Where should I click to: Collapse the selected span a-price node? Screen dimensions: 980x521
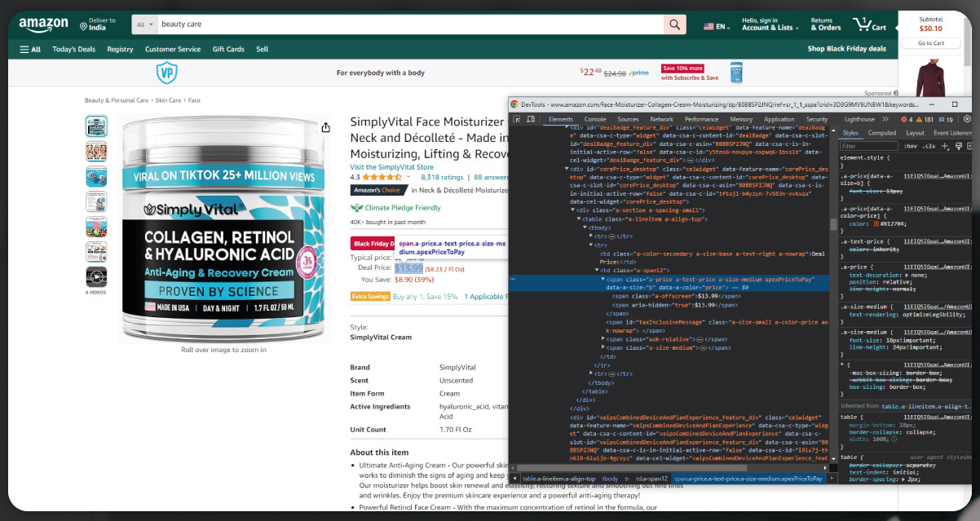pos(604,280)
